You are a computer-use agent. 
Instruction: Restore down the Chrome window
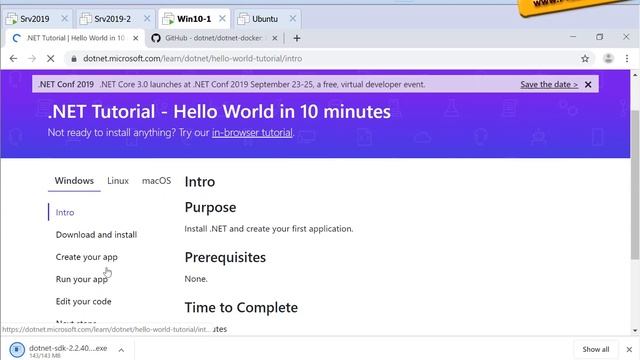[x=599, y=37]
